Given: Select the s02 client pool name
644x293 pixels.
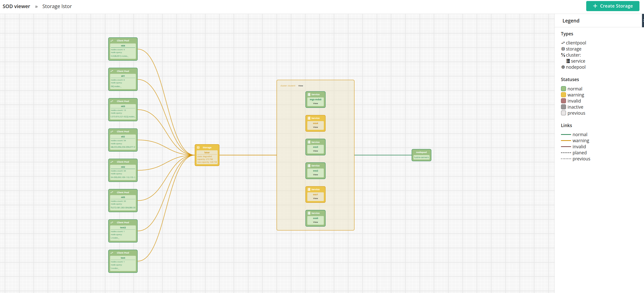Looking at the screenshot, I should [x=123, y=137].
